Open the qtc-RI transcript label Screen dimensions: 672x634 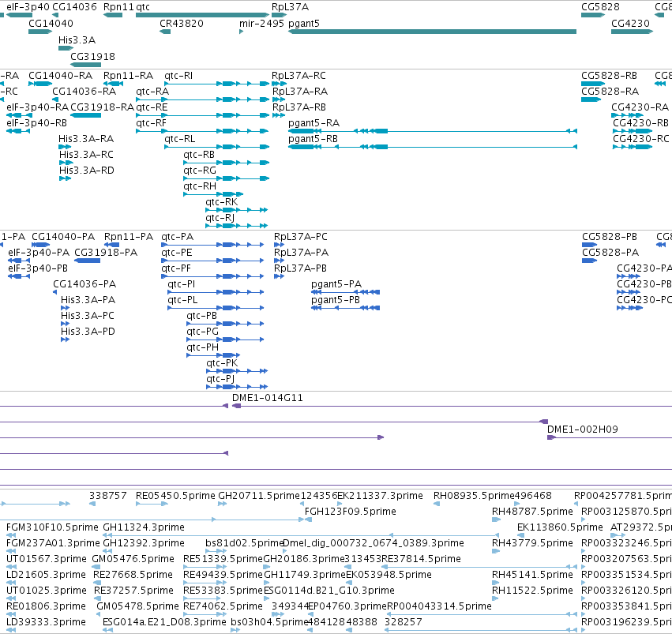point(178,76)
